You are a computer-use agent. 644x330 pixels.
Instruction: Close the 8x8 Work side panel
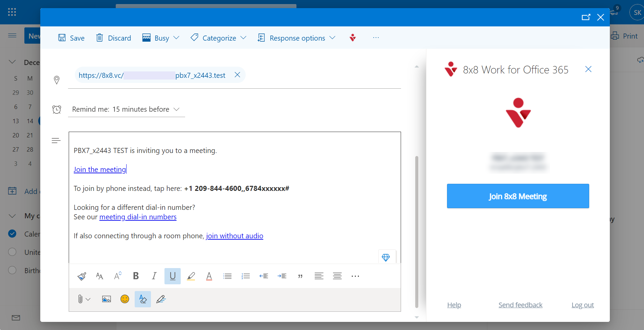[x=589, y=69]
